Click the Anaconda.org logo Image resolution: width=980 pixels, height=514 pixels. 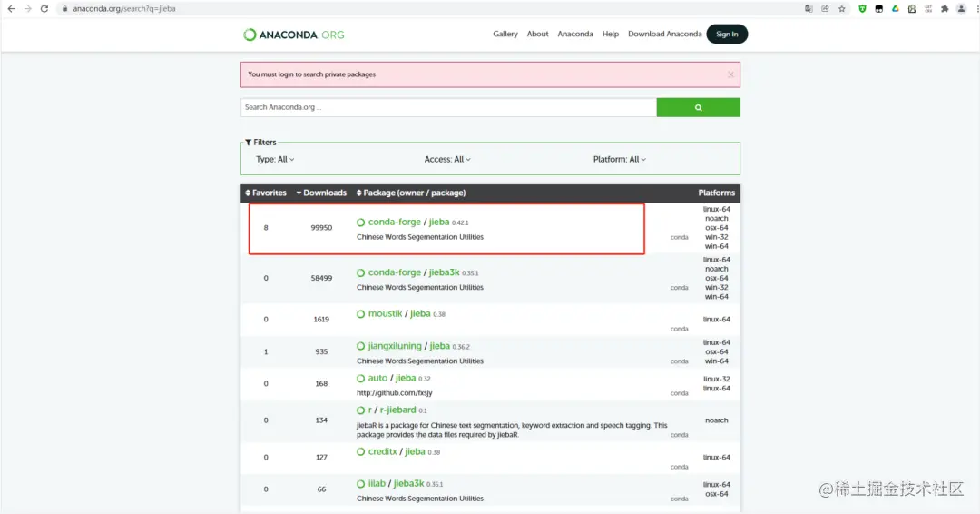[294, 35]
